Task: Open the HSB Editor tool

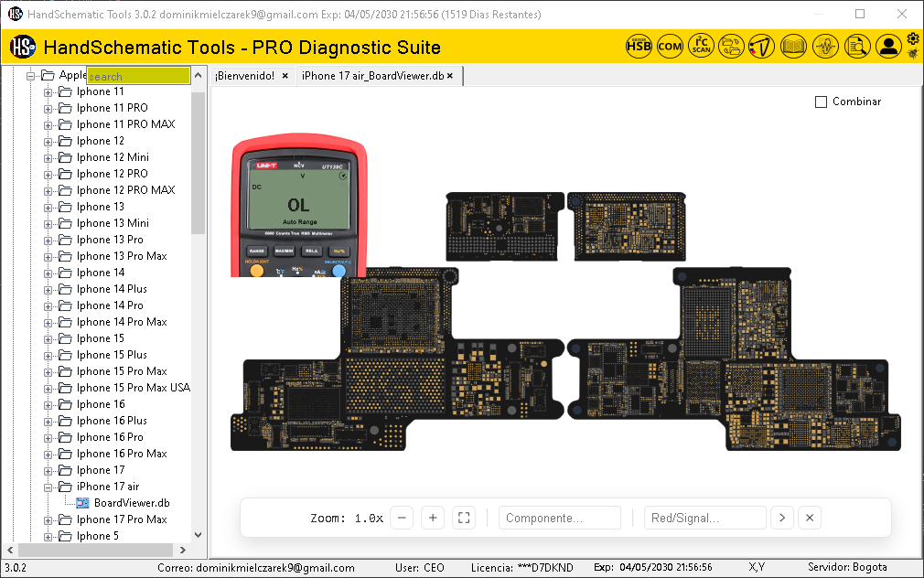Action: point(639,46)
